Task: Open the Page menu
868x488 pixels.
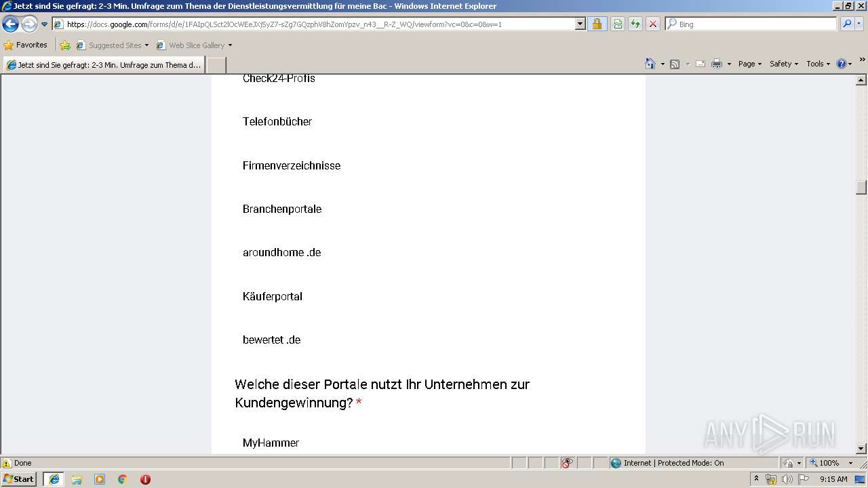Action: (750, 64)
